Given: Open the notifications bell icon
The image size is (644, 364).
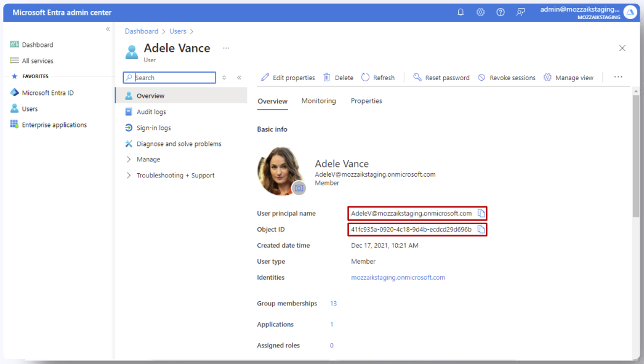Looking at the screenshot, I should click(461, 12).
